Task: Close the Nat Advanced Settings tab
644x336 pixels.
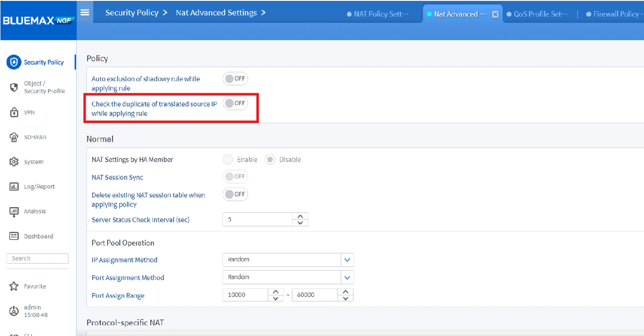Action: click(495, 14)
